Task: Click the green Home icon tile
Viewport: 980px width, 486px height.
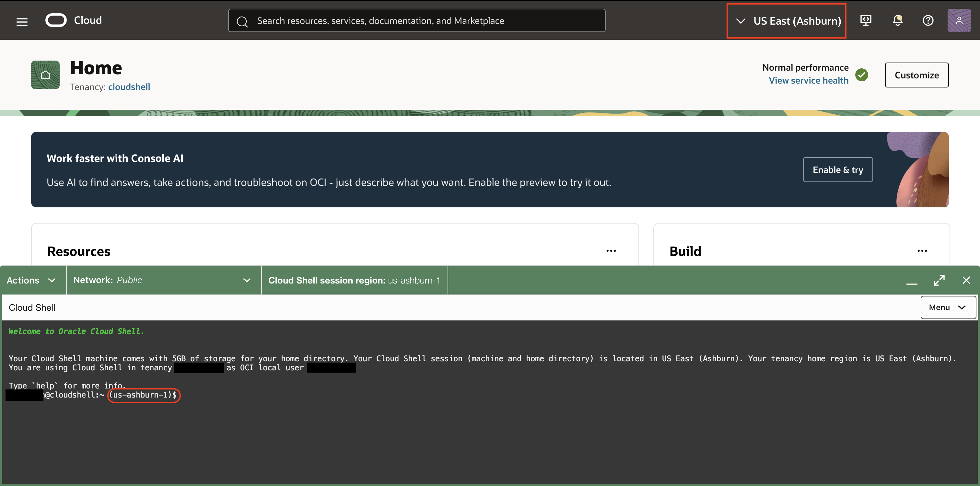Action: [45, 75]
